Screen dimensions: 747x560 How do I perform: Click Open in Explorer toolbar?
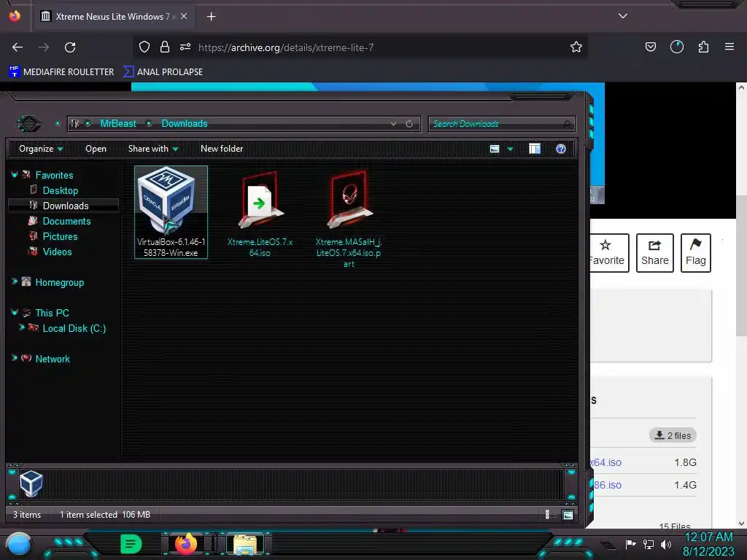click(96, 149)
